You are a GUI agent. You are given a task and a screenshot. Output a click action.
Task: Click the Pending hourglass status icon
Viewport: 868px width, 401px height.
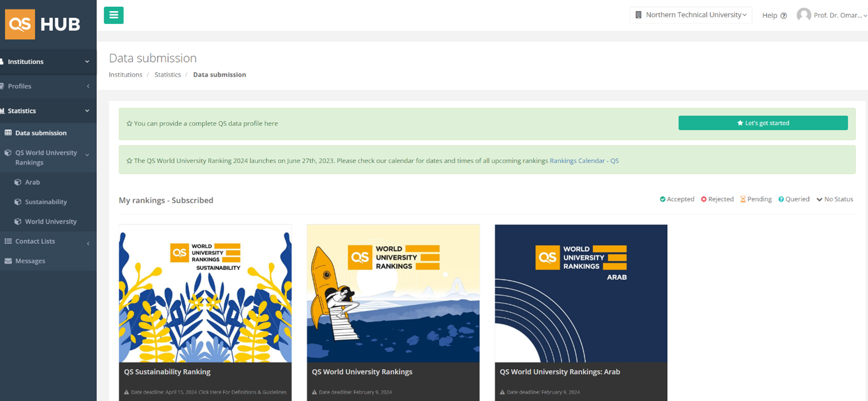743,199
